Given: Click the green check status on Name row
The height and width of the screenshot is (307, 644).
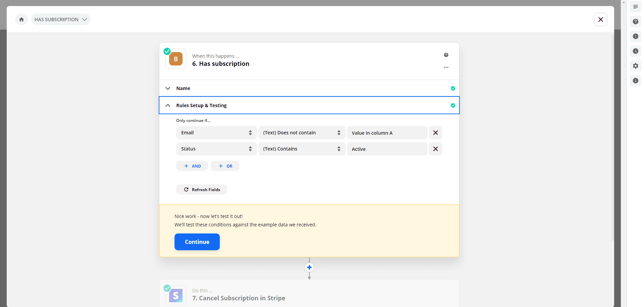Looking at the screenshot, I should click(453, 88).
